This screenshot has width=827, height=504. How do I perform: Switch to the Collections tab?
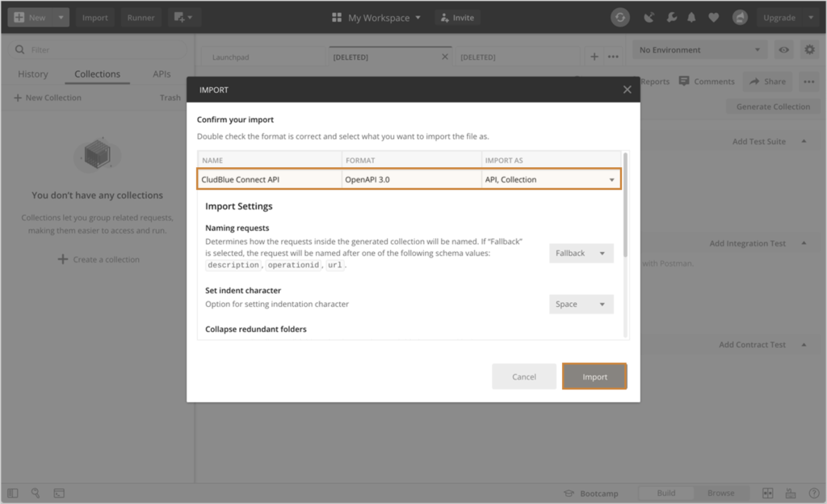[97, 74]
